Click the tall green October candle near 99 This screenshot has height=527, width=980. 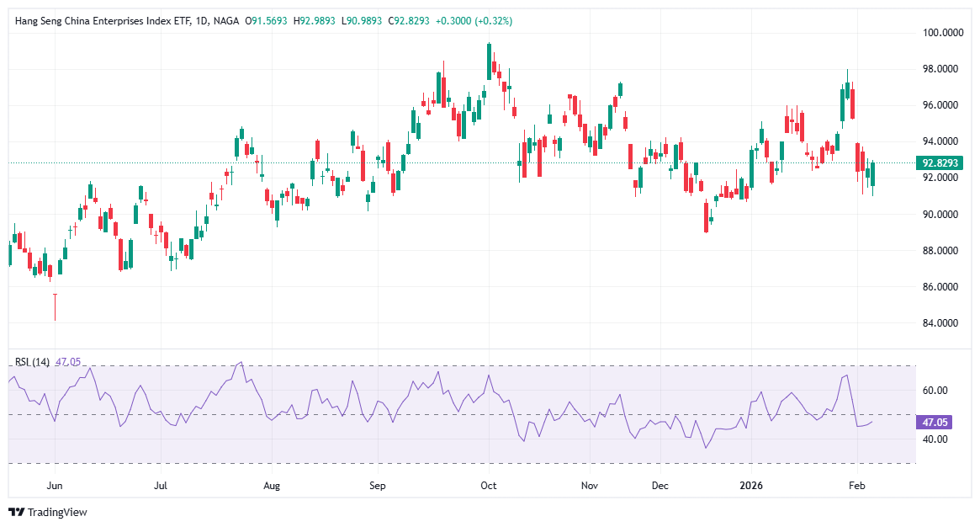489,62
